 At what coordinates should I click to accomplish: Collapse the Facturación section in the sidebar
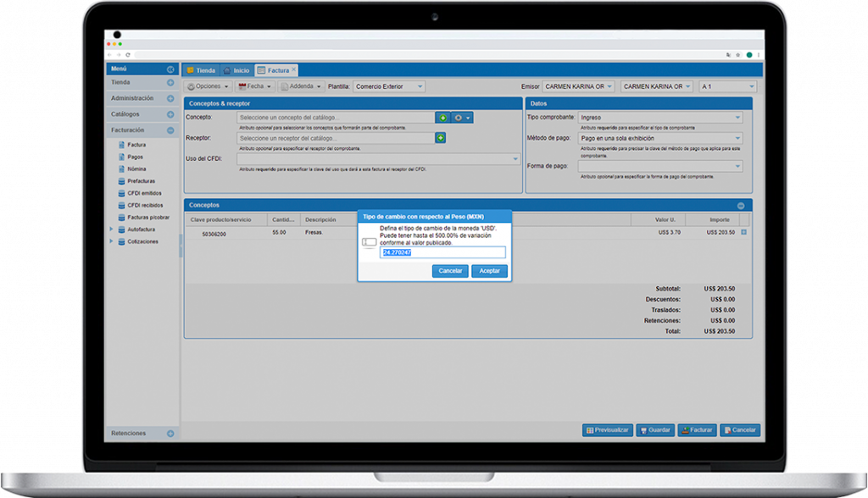(170, 130)
